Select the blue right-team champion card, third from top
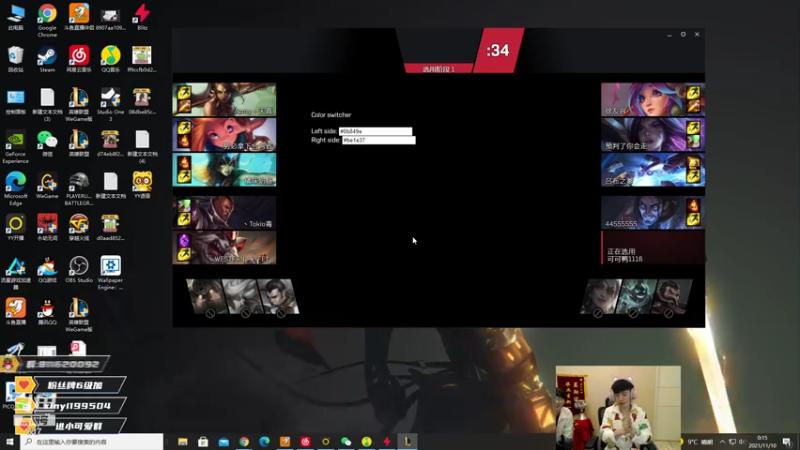The image size is (800, 450). tap(653, 170)
